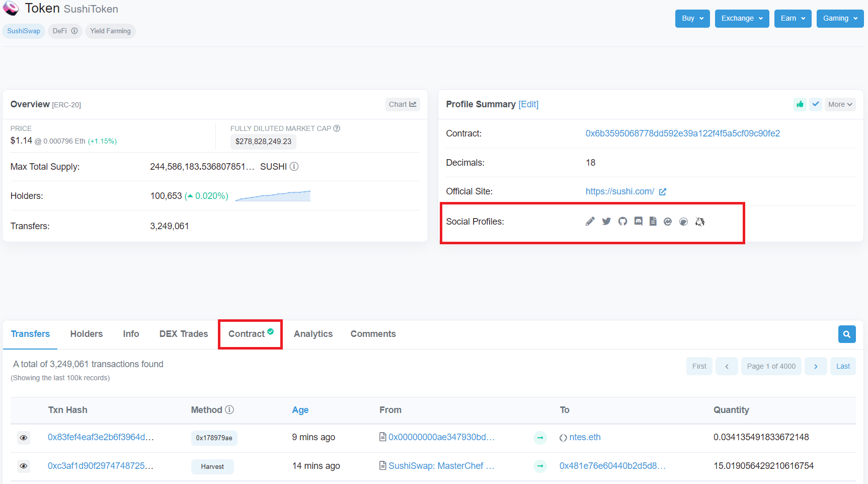This screenshot has height=484, width=868.
Task: Click the Chart button in Overview
Action: click(403, 104)
